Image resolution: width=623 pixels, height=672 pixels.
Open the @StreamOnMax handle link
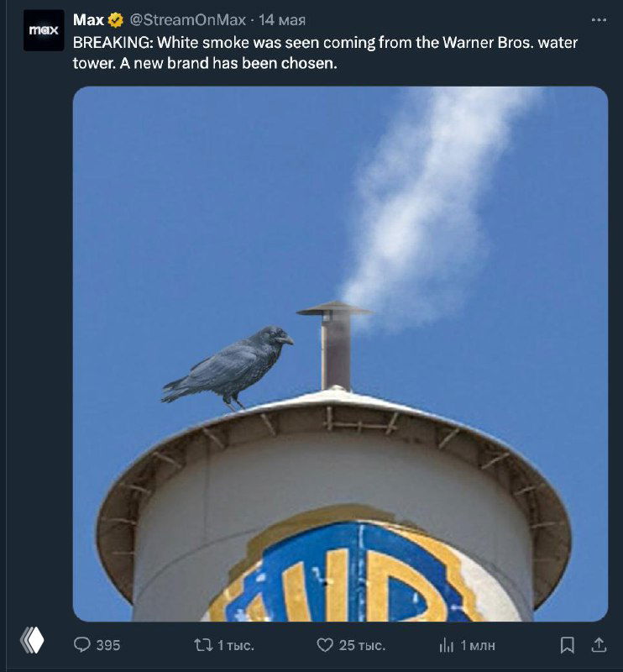click(x=187, y=19)
